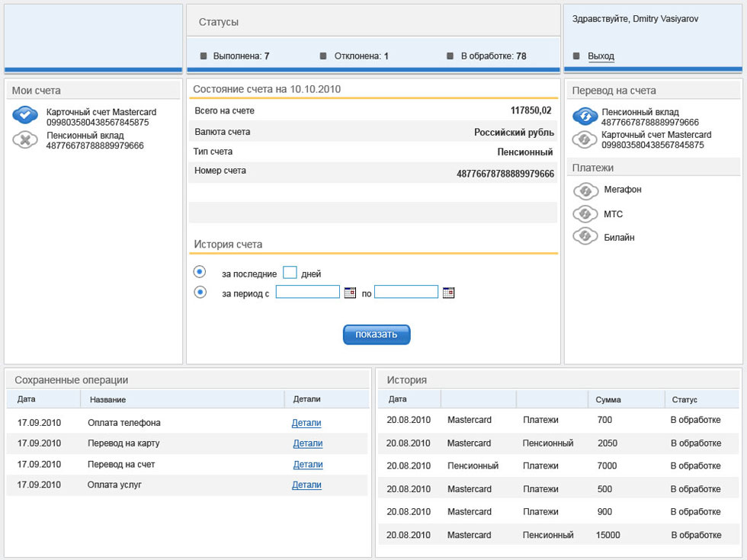This screenshot has height=560, width=747.
Task: Select the 'за последние' radio button
Action: [200, 272]
